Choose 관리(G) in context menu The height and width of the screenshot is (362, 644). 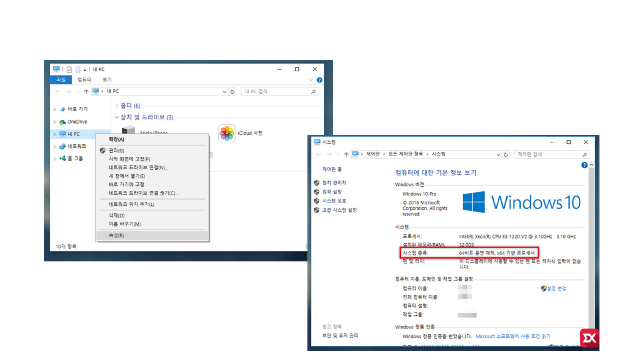click(116, 151)
